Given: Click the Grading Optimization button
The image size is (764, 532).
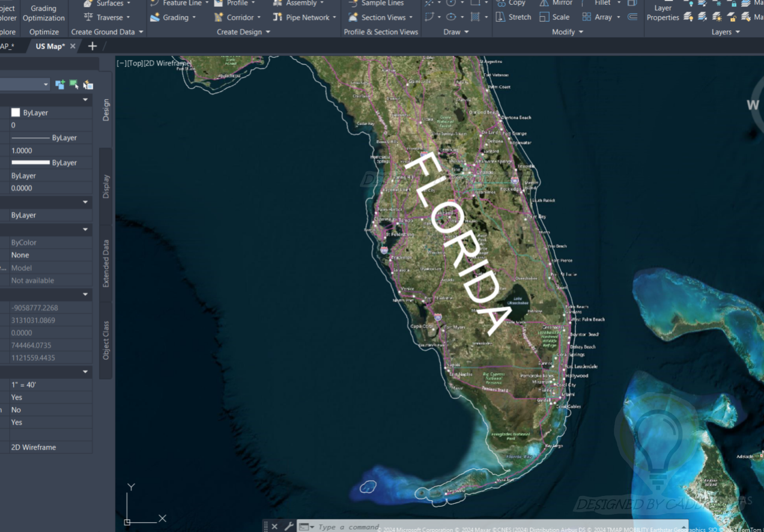Looking at the screenshot, I should pyautogui.click(x=43, y=12).
